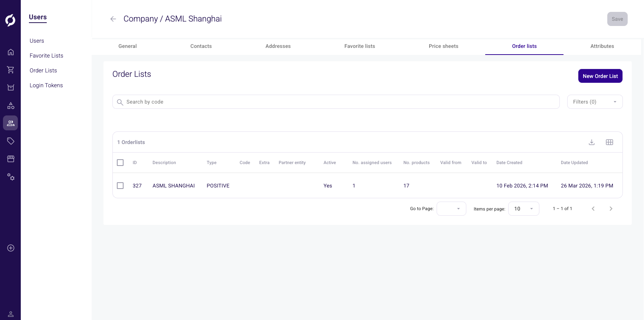Open the storefront icon in sidebar

[11, 159]
